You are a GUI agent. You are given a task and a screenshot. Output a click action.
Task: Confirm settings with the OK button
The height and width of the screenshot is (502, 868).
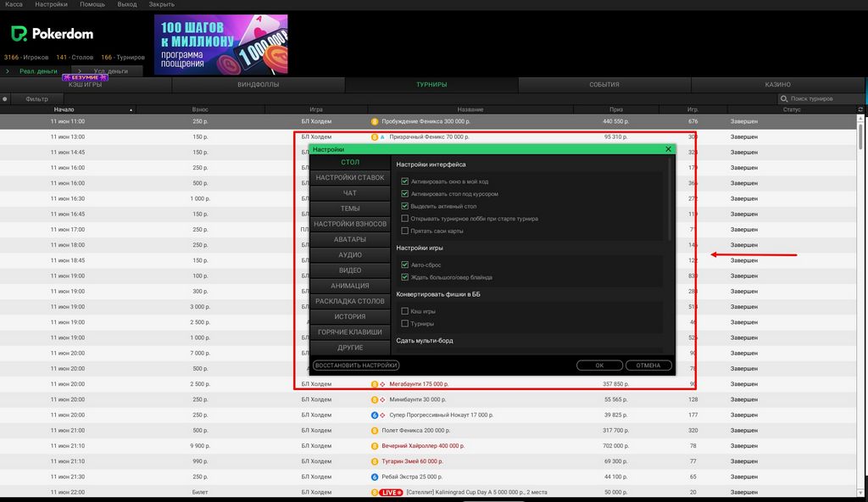(x=600, y=365)
